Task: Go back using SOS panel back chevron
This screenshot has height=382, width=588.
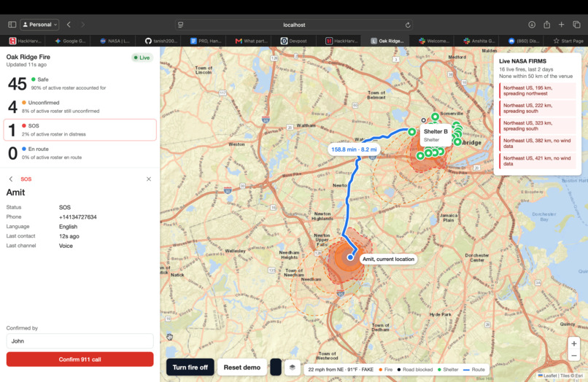Action: coord(11,179)
